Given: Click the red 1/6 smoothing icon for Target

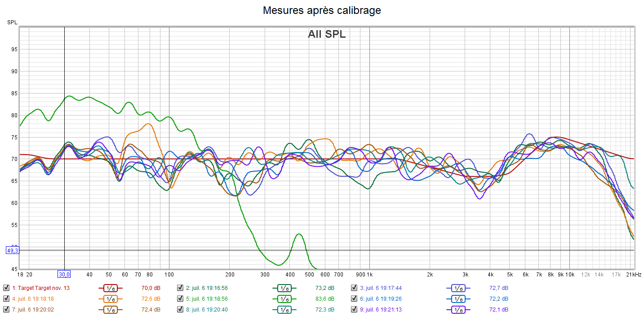Looking at the screenshot, I should click(x=110, y=288).
